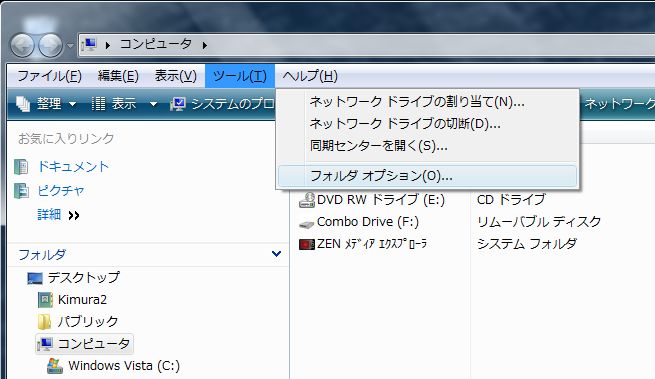Collapse the フォルダ pane chevron
655x379 pixels.
pyautogui.click(x=276, y=254)
